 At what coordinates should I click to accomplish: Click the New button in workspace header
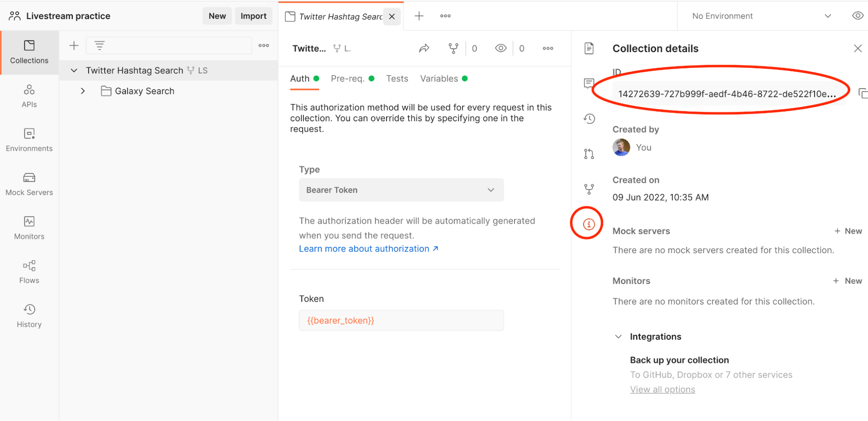click(217, 16)
